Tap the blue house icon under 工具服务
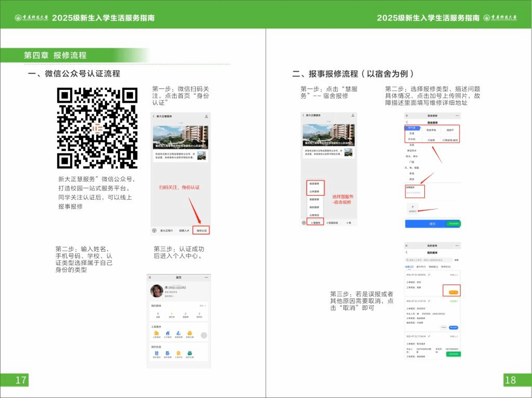Image resolution: width=532 pixels, height=398 pixels. click(x=167, y=334)
